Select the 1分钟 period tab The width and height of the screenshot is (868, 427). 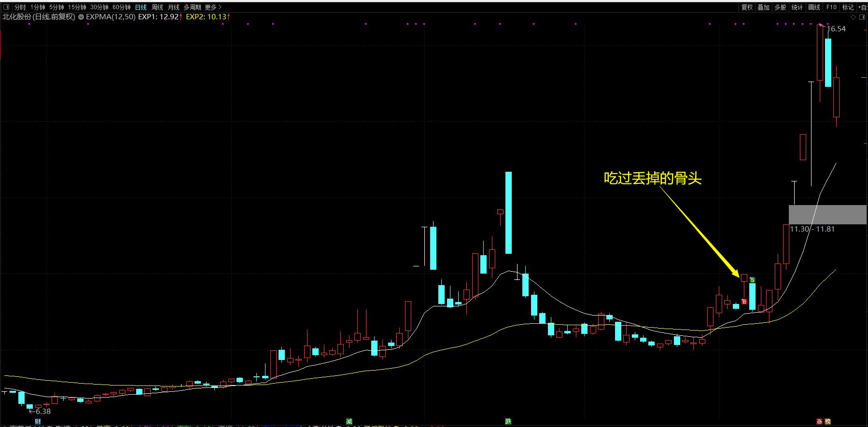coord(38,7)
